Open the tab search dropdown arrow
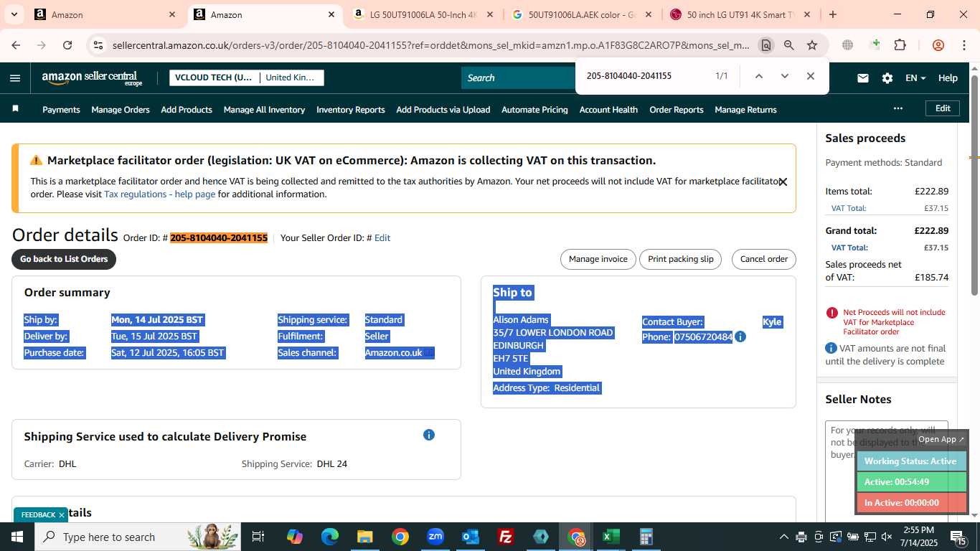Screen dimensions: 980x551 (14, 14)
